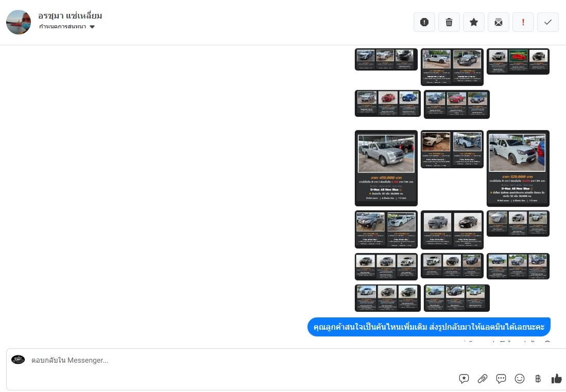Open the กำหนดการสนทนา dropdown arrow
Screen dimensions: 566x392
(x=92, y=27)
